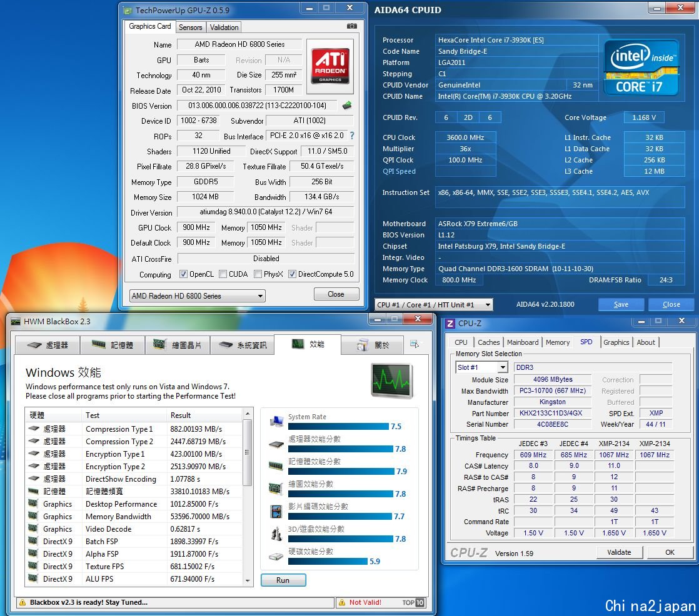Select the 關於 tab in BlackBox
The width and height of the screenshot is (699, 616).
372,345
